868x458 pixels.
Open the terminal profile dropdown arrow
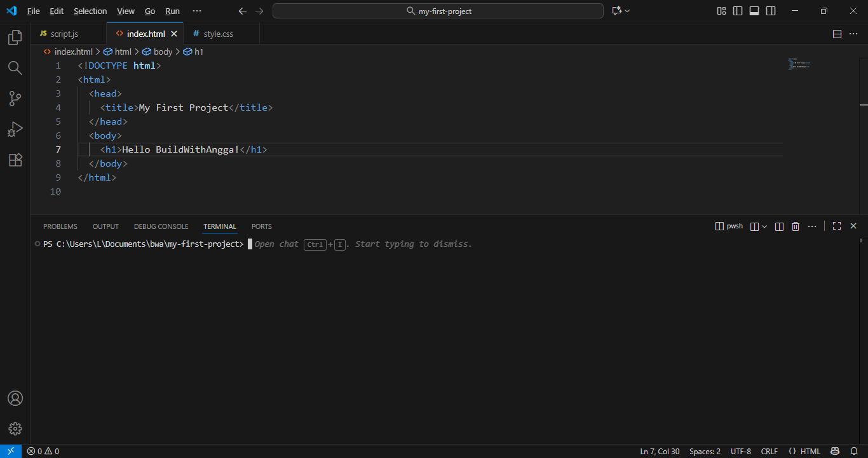point(764,226)
